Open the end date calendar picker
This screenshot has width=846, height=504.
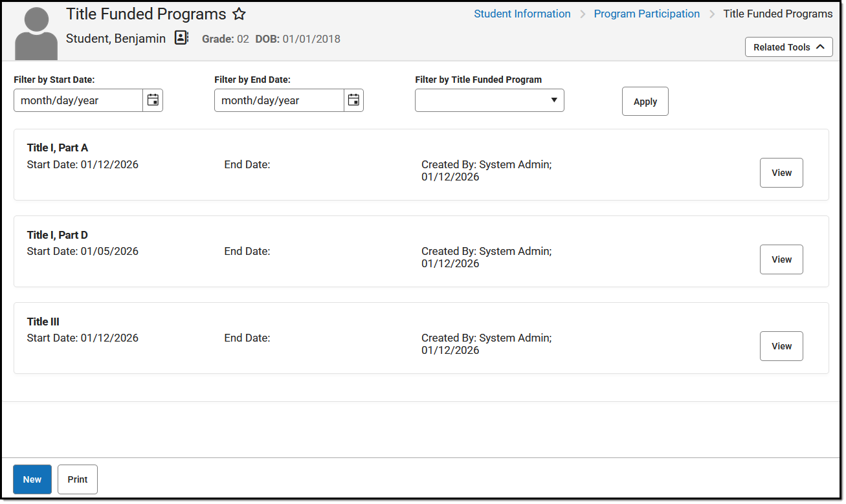[x=353, y=100]
